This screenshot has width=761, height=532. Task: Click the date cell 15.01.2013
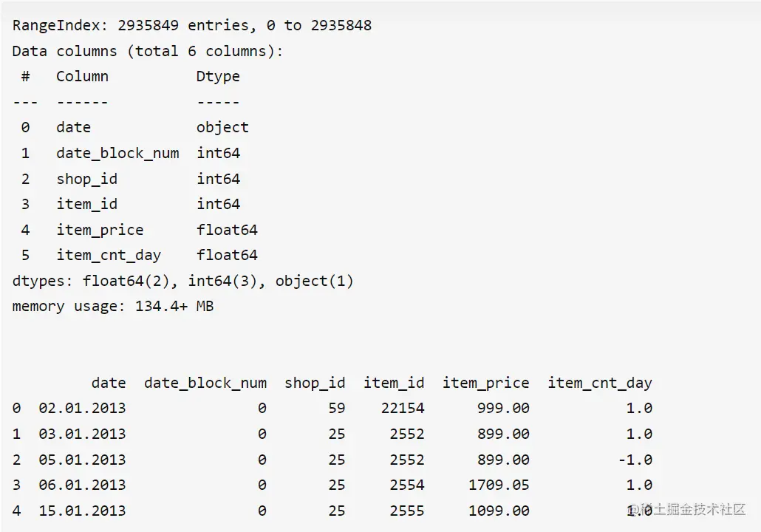82,511
